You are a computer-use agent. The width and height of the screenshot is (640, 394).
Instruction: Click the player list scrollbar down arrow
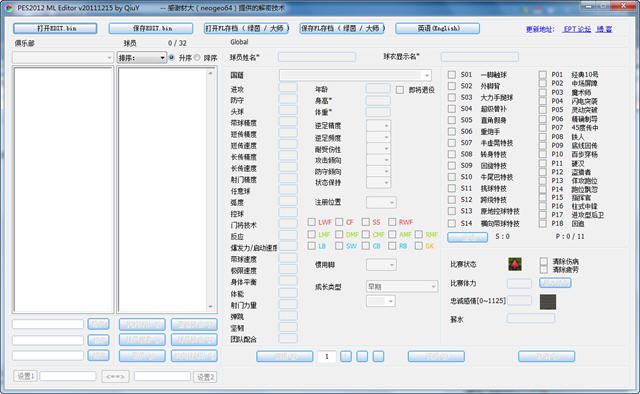pos(211,307)
